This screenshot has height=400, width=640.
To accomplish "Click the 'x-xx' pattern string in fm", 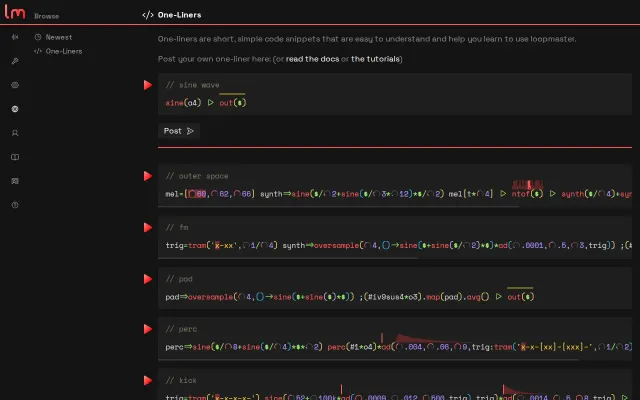I will point(224,245).
